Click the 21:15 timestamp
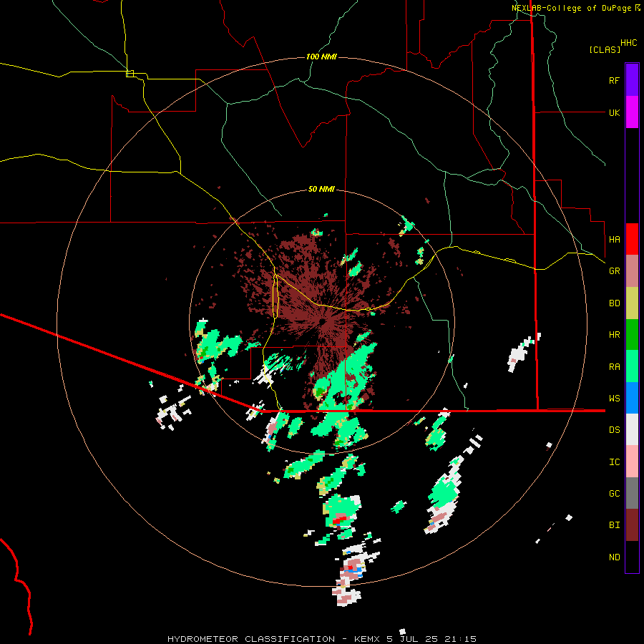644x644 pixels. click(459, 639)
